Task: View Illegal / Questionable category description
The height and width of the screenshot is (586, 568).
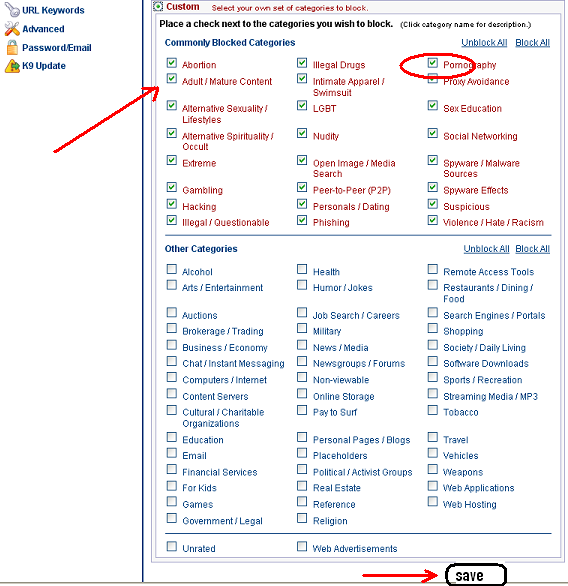Action: click(x=226, y=223)
